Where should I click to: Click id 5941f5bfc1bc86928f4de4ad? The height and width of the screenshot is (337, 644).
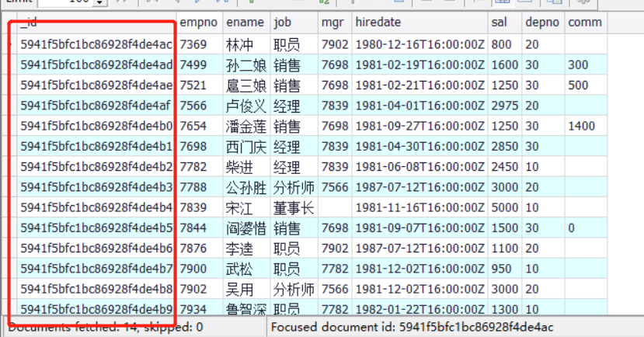(96, 65)
